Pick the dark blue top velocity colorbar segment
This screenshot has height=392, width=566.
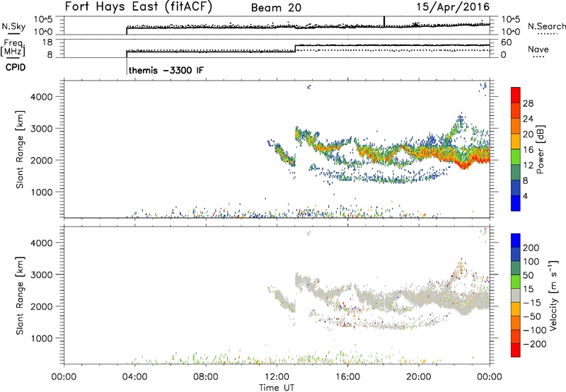516,241
